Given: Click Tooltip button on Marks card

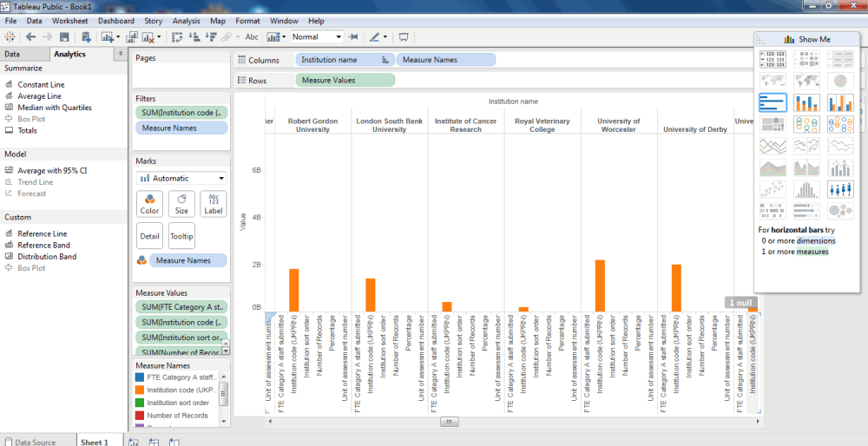Looking at the screenshot, I should [x=181, y=236].
